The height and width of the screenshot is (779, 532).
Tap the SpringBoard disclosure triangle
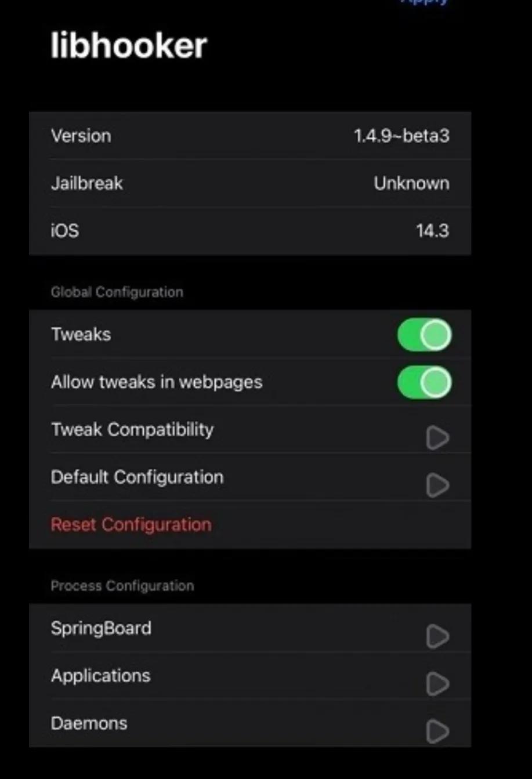click(x=437, y=636)
